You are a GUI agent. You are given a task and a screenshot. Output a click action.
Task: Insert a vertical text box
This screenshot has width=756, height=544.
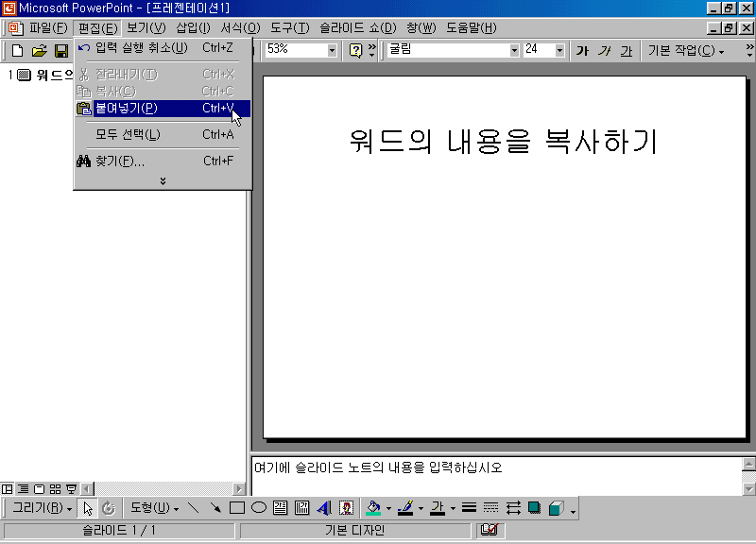301,508
